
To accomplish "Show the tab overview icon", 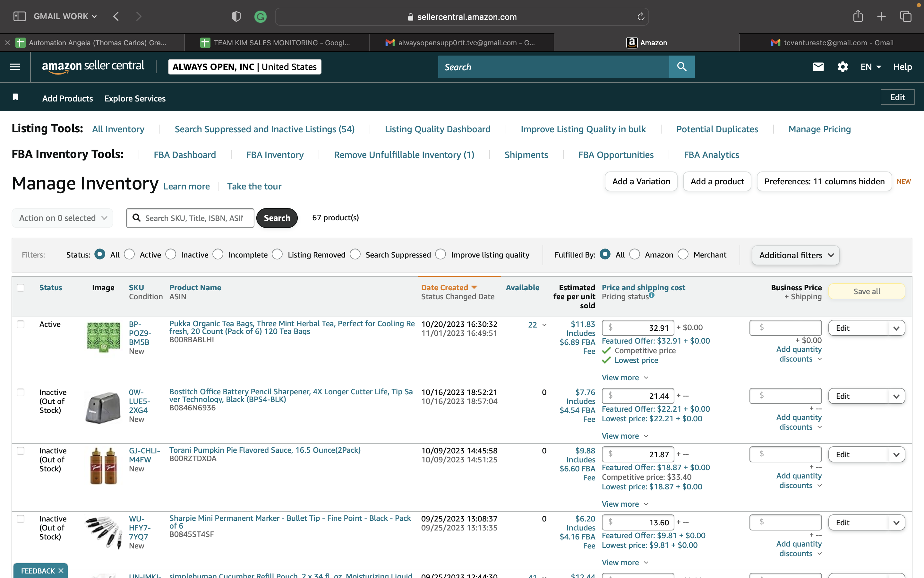I will pyautogui.click(x=906, y=16).
